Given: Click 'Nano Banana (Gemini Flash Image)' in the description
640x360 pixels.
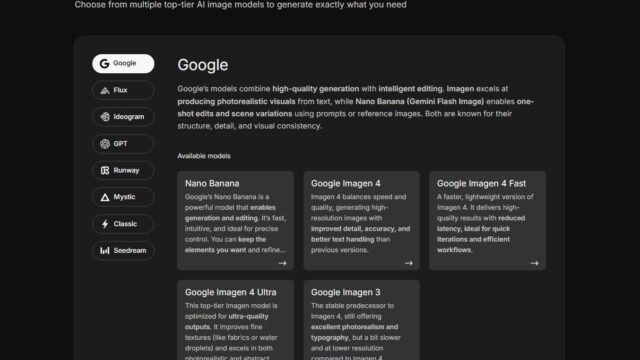Looking at the screenshot, I should pyautogui.click(x=420, y=101).
